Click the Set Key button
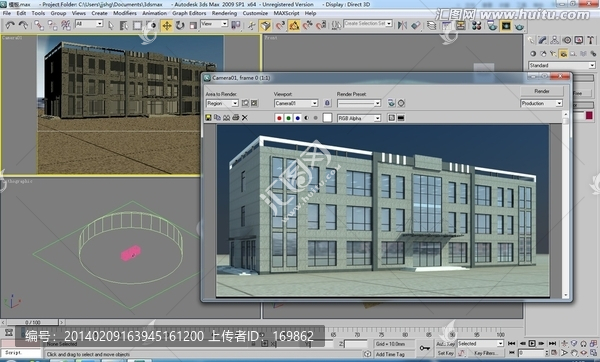The height and width of the screenshot is (362, 600). pyautogui.click(x=445, y=353)
